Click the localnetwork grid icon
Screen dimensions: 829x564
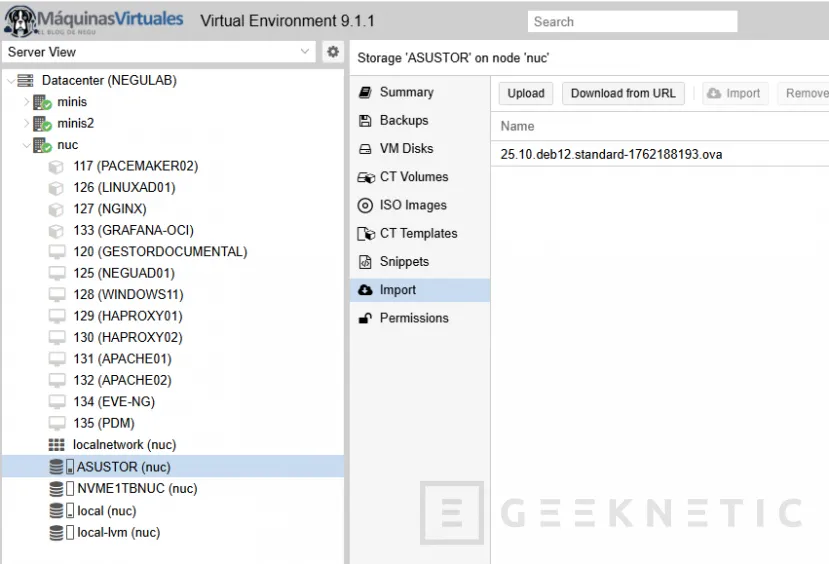coord(57,445)
